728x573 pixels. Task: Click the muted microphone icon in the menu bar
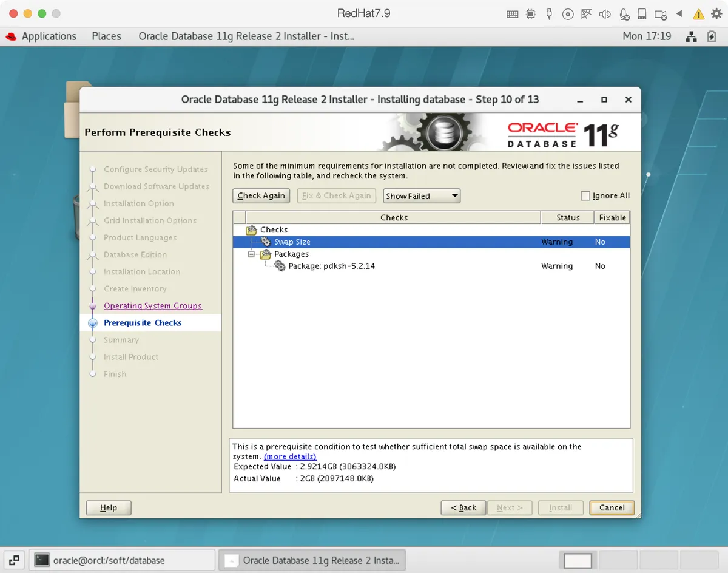[x=624, y=13]
